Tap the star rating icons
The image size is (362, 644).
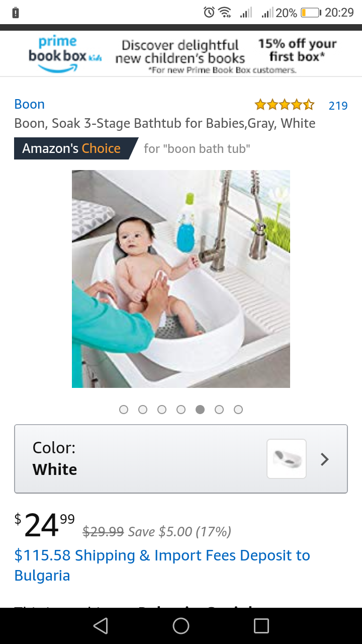pos(285,105)
